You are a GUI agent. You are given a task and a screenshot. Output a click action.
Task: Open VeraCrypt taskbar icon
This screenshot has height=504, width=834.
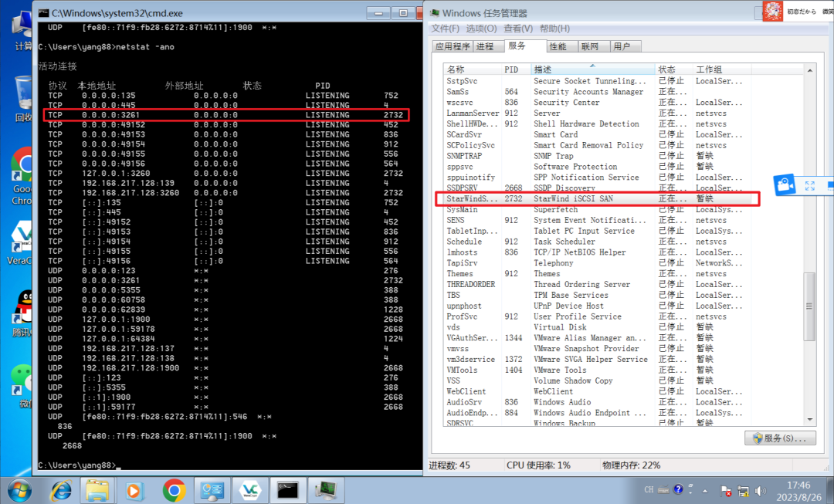(249, 490)
